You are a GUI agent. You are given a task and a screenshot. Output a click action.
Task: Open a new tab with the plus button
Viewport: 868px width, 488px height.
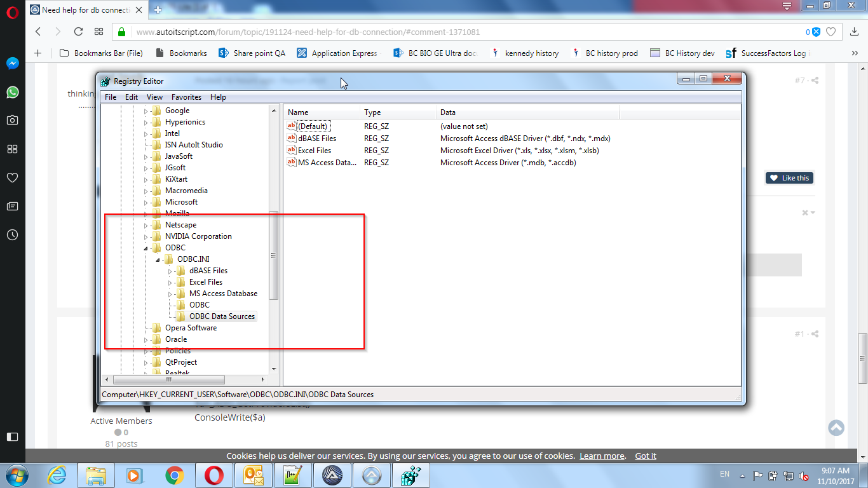click(158, 10)
